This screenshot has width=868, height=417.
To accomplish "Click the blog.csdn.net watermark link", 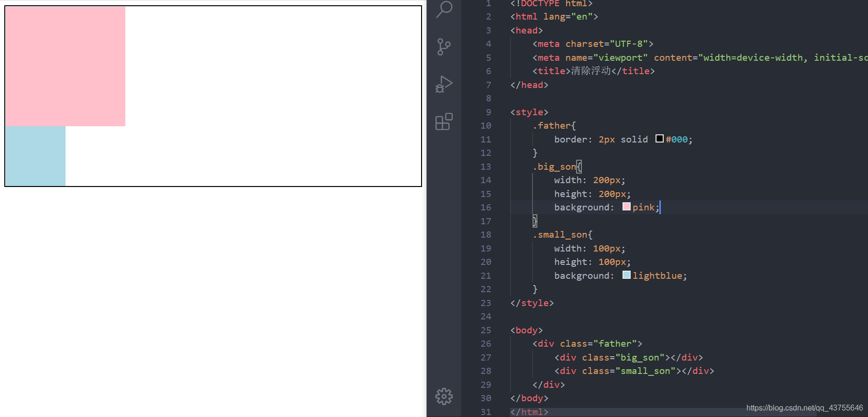I will [x=804, y=408].
